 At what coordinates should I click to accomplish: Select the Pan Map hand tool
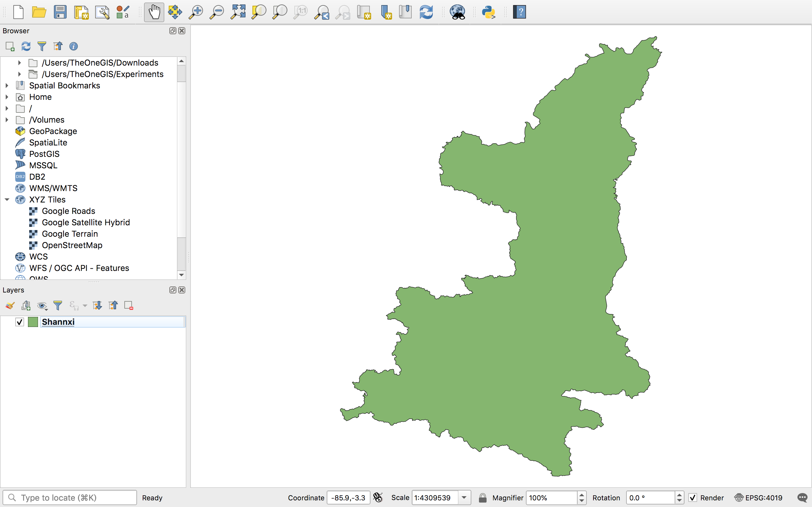[154, 12]
